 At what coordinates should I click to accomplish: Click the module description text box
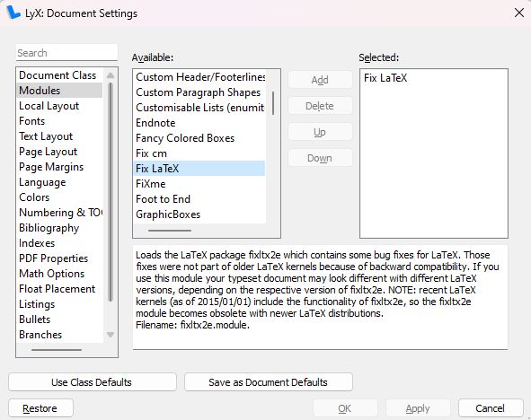tap(320, 297)
